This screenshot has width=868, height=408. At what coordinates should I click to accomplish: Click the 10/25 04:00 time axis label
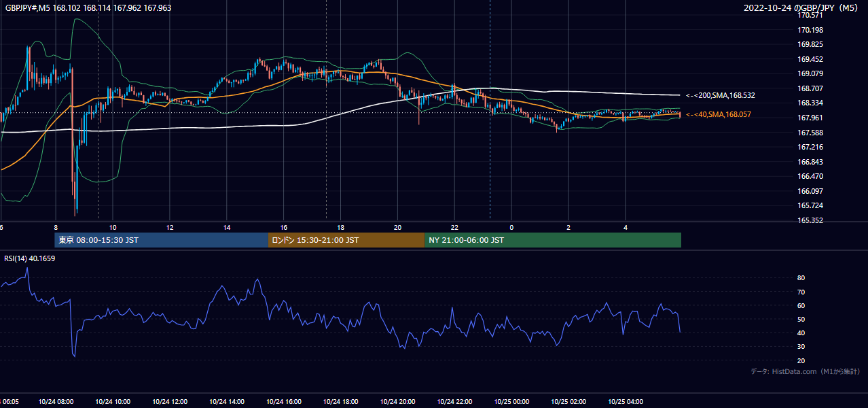click(626, 402)
